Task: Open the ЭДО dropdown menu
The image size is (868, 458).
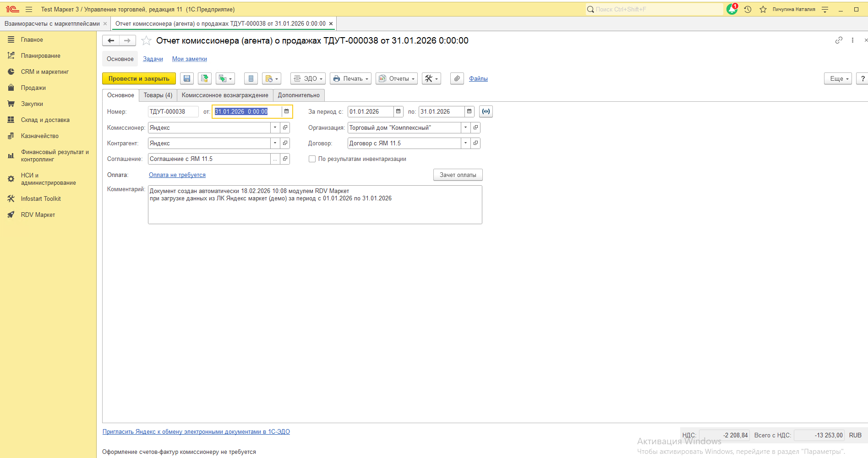Action: (x=308, y=78)
